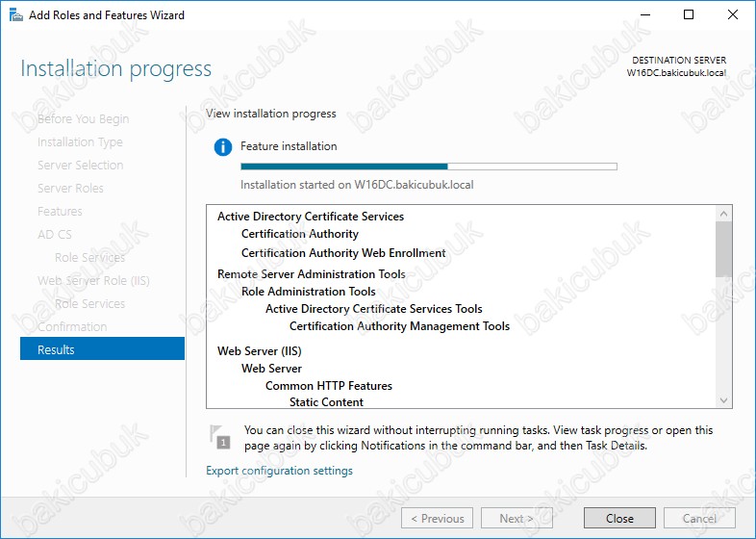
Task: Click Certification Authority Web Enrollment row
Action: (343, 253)
